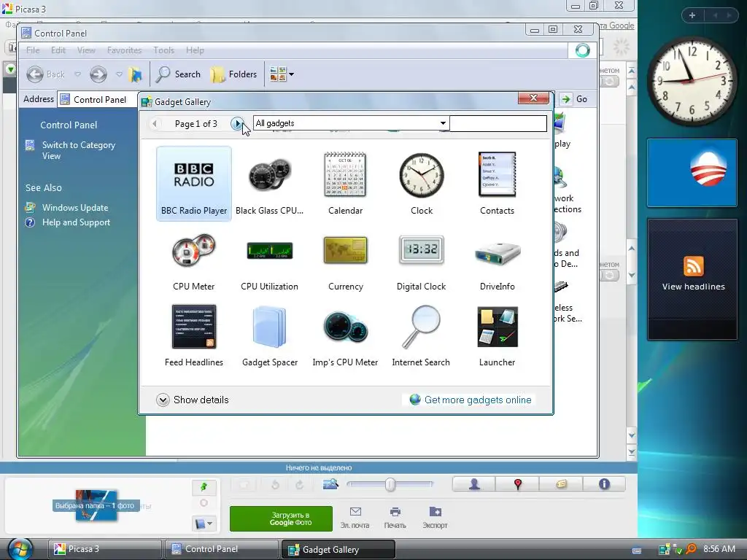
Task: Expand the Back history dropdown arrow
Action: [x=77, y=74]
